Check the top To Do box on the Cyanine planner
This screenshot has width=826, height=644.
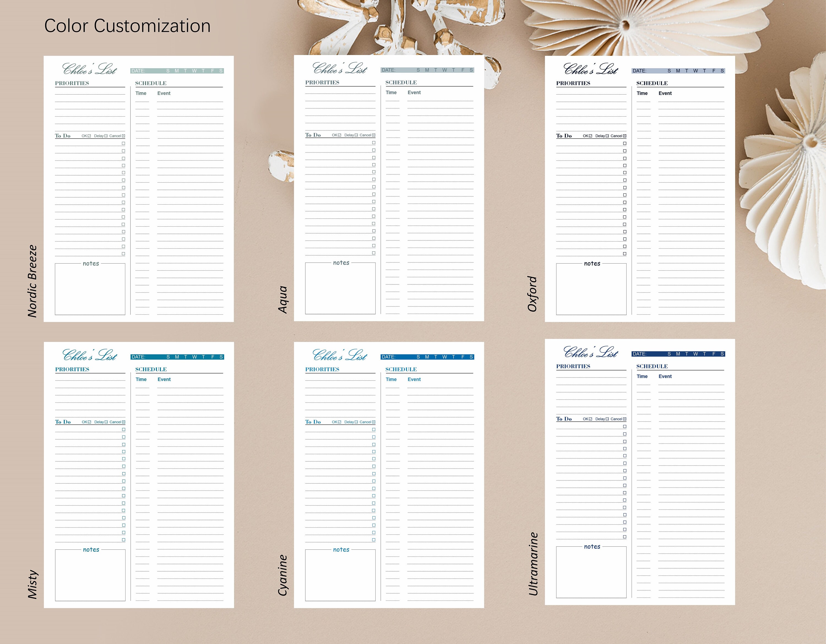(x=374, y=430)
